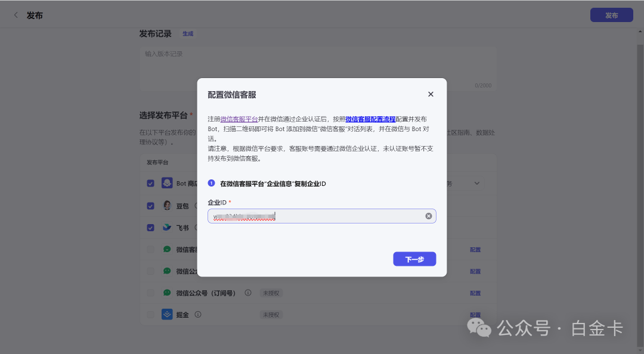Click 配置 in the 微信公众号（订阅号） row

point(475,293)
